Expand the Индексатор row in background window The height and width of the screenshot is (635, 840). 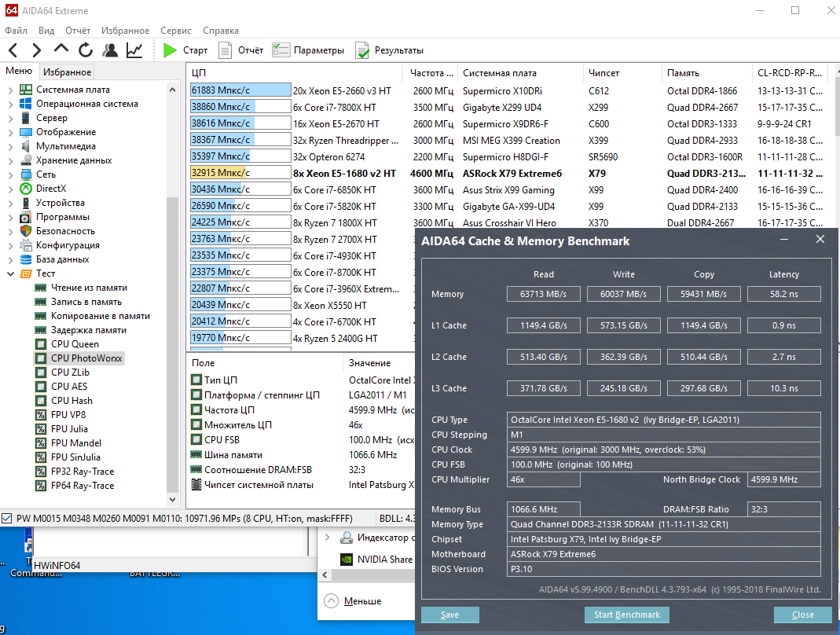tap(328, 537)
